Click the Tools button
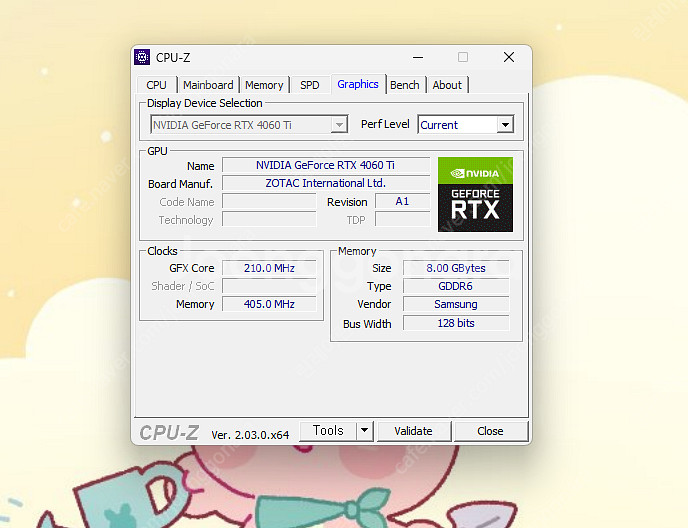Screen dimensions: 688x528 click(x=328, y=431)
